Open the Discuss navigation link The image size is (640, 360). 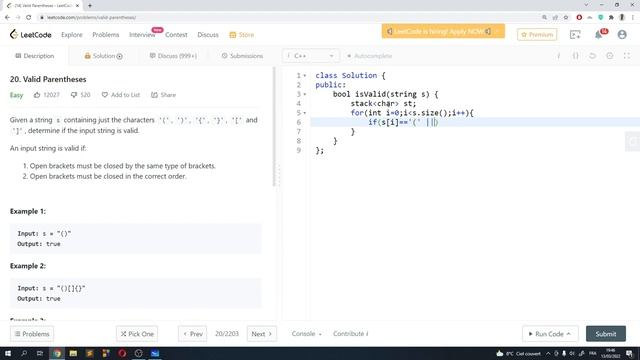208,35
